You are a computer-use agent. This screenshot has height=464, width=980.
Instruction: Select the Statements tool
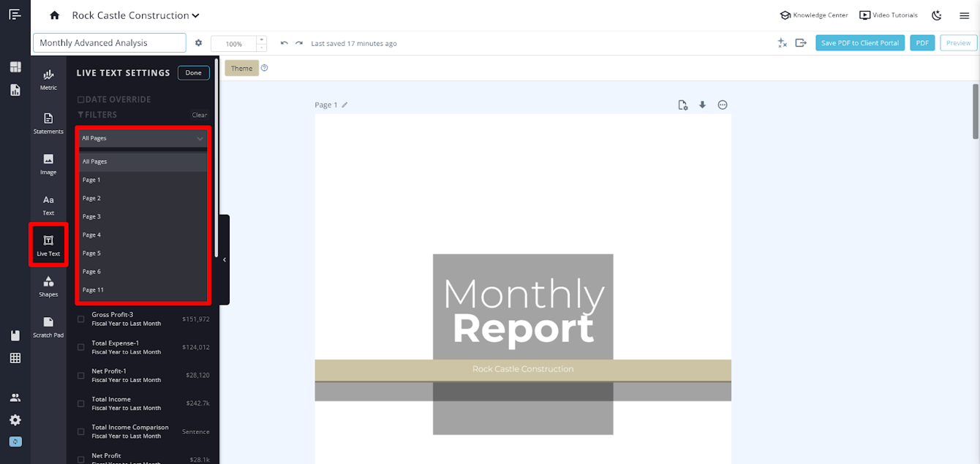(48, 123)
